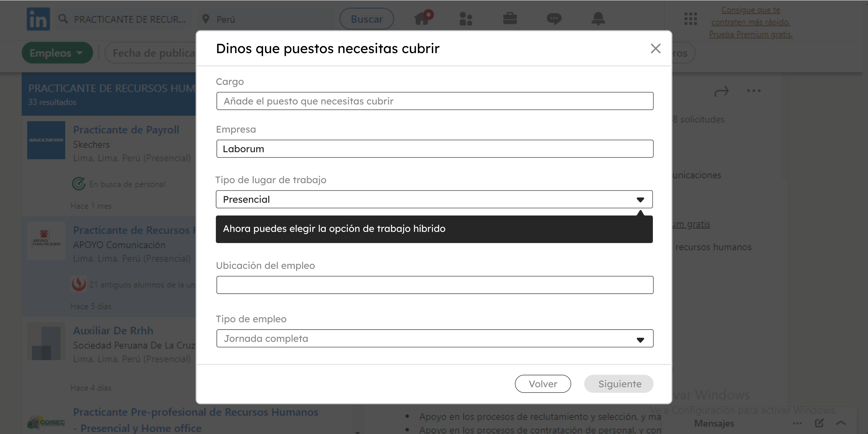The width and height of the screenshot is (868, 434).
Task: Click the ODISEC company logo
Action: point(46,422)
